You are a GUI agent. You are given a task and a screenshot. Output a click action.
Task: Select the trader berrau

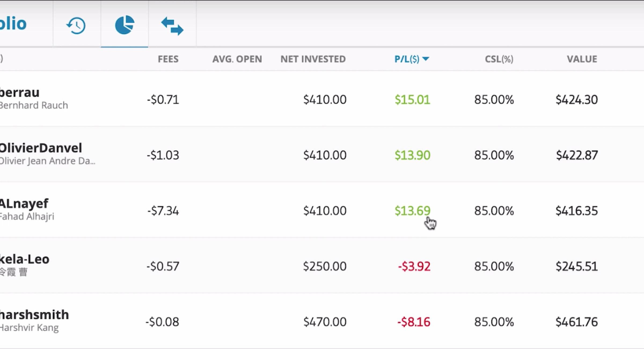click(20, 93)
